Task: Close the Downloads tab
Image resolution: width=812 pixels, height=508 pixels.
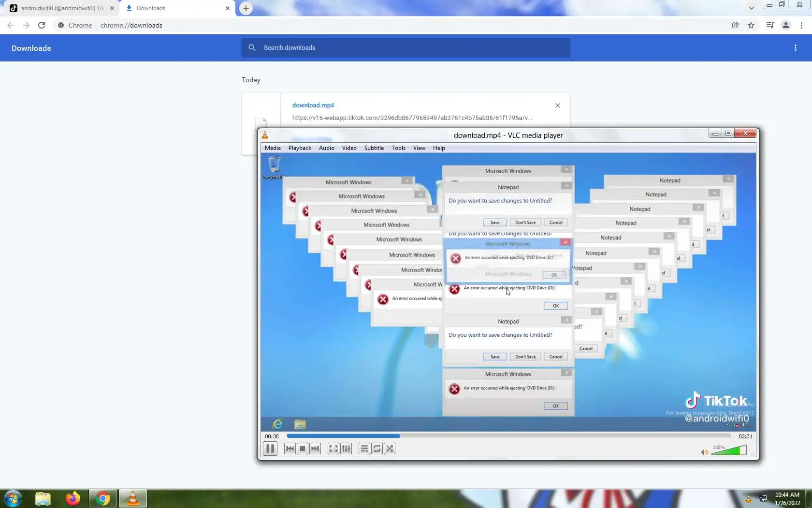Action: tap(228, 8)
